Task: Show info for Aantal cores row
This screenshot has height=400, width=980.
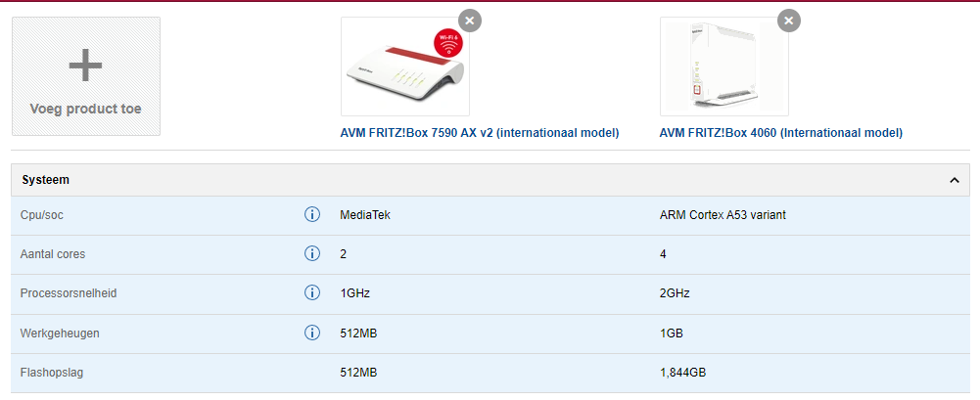Action: tap(312, 254)
